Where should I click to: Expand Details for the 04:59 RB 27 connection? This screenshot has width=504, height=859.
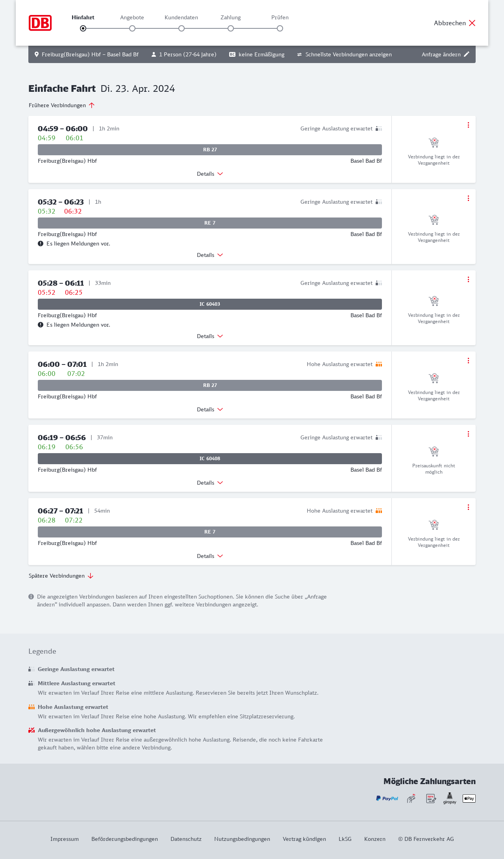pyautogui.click(x=210, y=174)
